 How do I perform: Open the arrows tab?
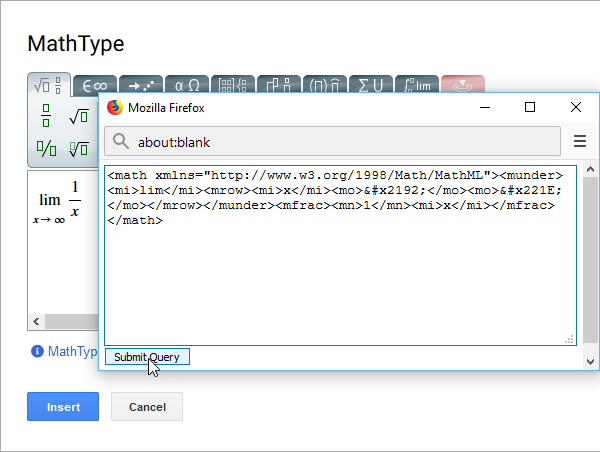[x=139, y=86]
